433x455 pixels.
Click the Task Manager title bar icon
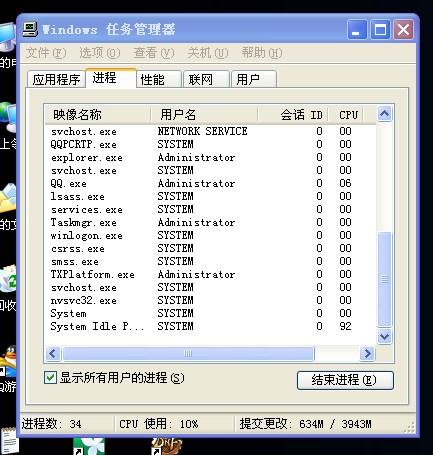coord(30,29)
